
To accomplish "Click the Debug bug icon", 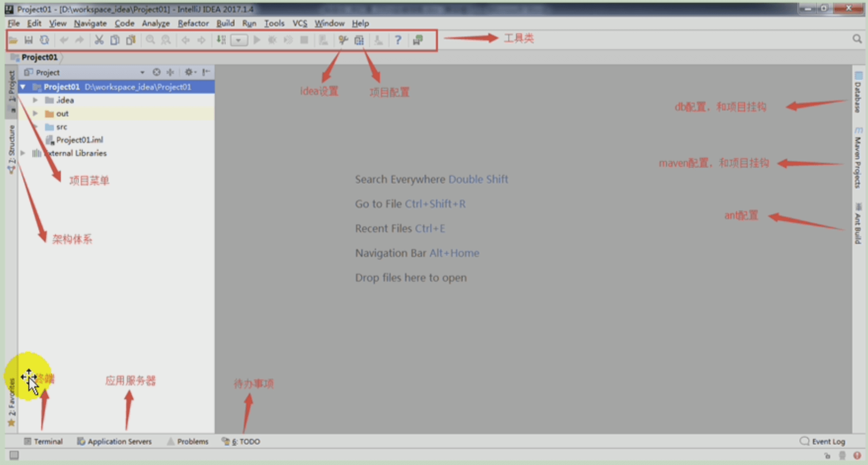I will pyautogui.click(x=272, y=40).
